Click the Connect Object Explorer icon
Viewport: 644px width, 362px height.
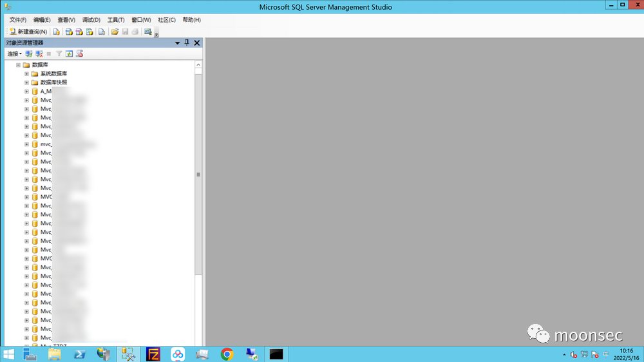pos(29,54)
